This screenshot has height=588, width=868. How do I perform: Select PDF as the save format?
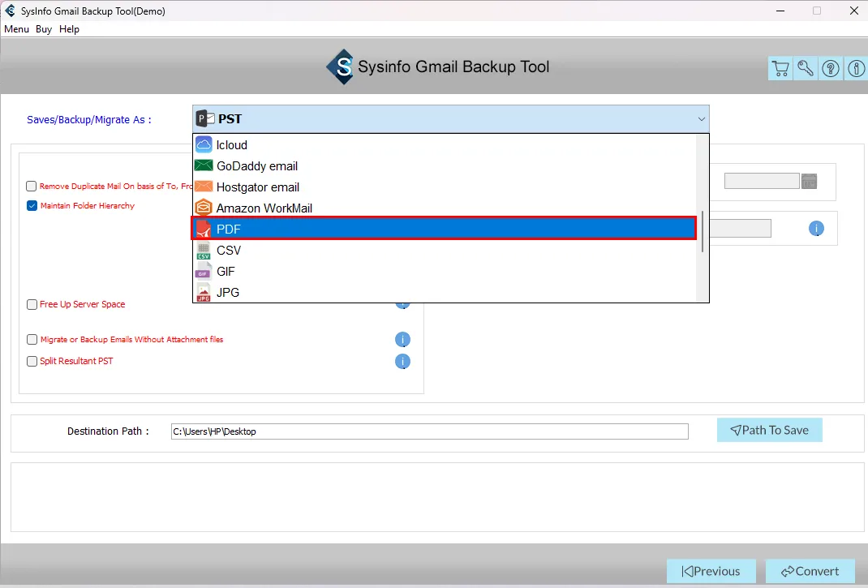tap(444, 229)
